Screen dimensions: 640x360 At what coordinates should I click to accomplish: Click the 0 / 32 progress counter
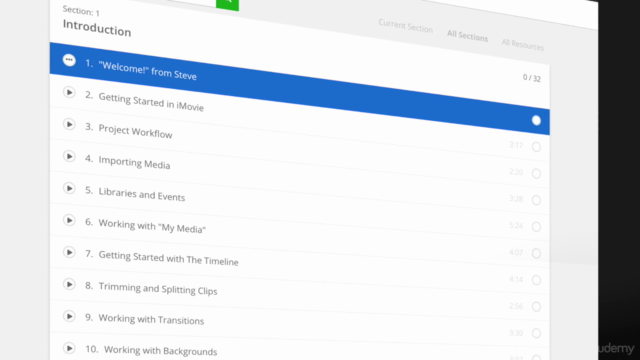(532, 78)
